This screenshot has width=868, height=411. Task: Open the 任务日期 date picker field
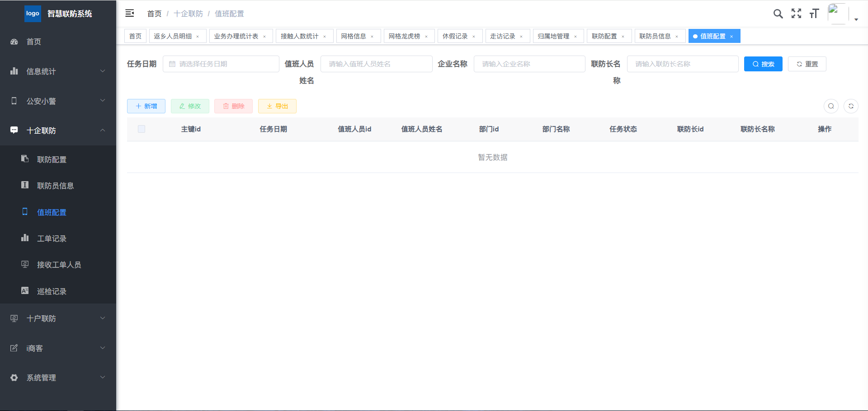221,64
